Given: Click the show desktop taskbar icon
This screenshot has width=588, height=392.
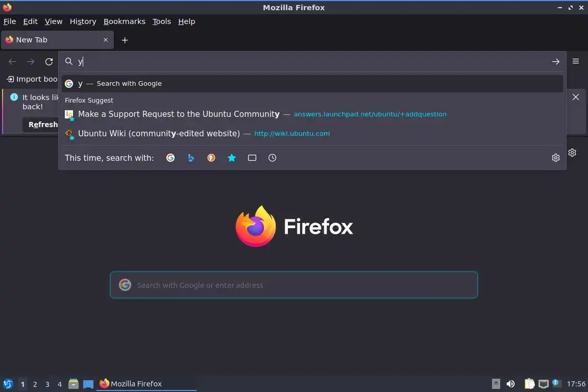Looking at the screenshot, I should 88,384.
